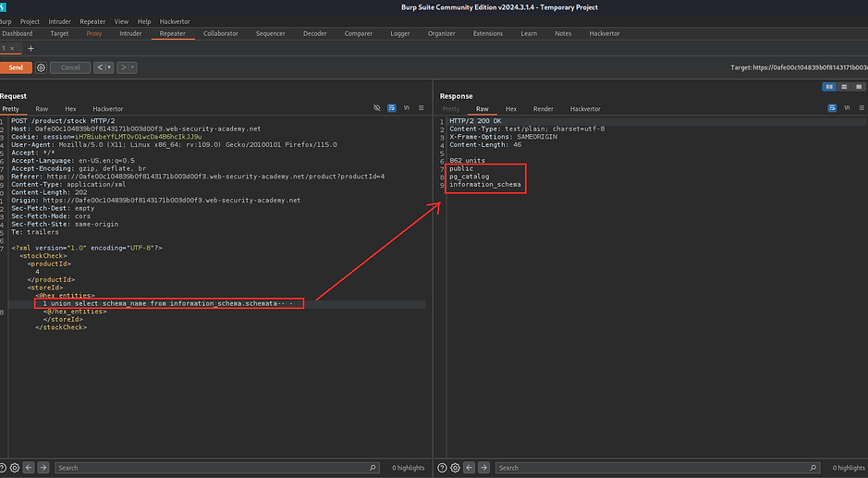Viewport: 868px width, 478px height.
Task: Switch to the Comparer tab
Action: pyautogui.click(x=358, y=34)
